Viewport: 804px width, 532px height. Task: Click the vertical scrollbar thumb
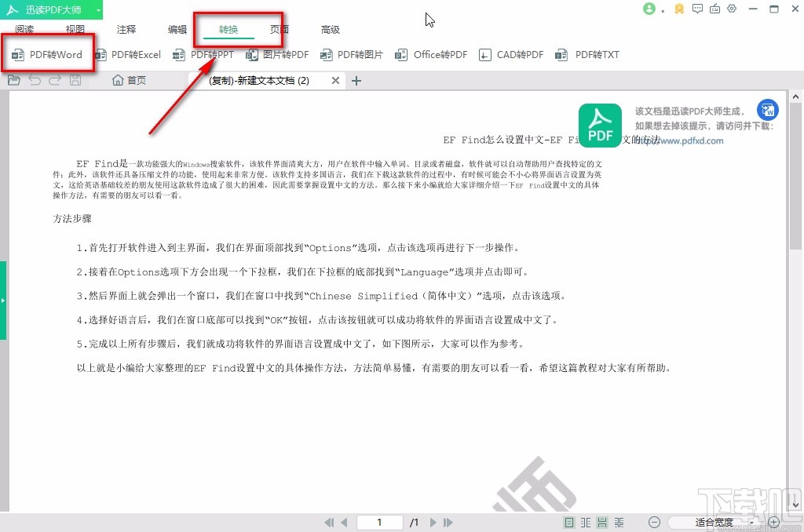[795, 176]
